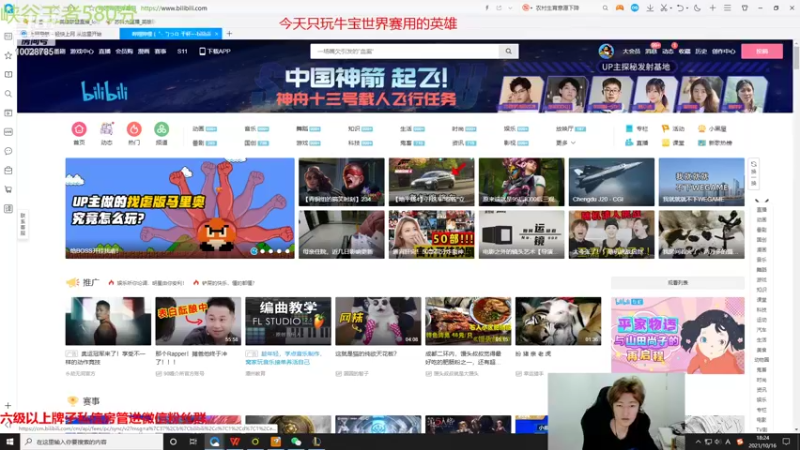This screenshot has width=800, height=450.
Task: Open 历史 history link in header
Action: coord(701,52)
